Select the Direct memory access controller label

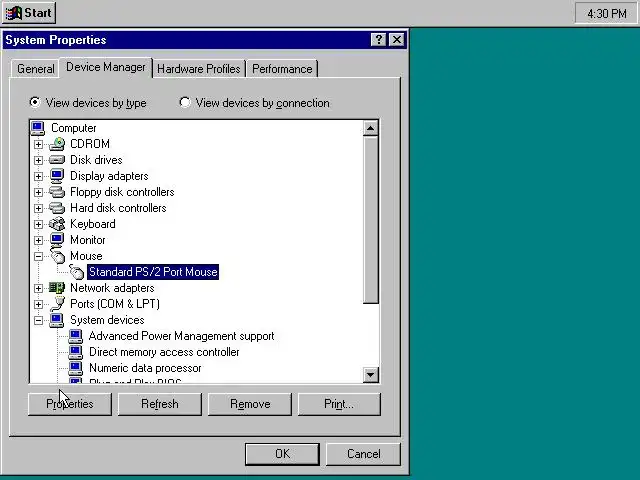click(164, 352)
